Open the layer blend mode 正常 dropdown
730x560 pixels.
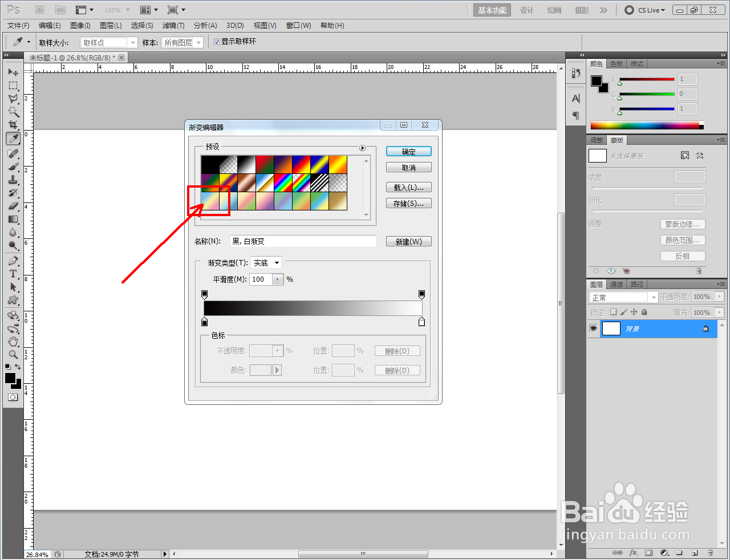pos(623,297)
